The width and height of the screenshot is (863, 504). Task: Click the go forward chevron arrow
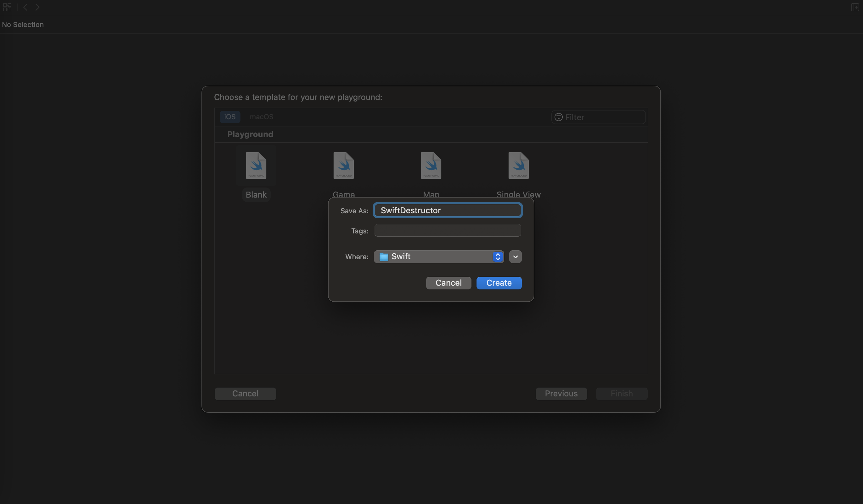point(37,7)
